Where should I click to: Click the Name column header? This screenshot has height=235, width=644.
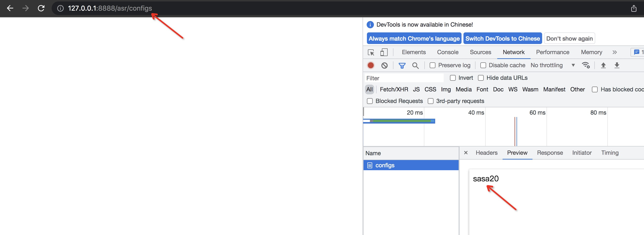point(411,153)
